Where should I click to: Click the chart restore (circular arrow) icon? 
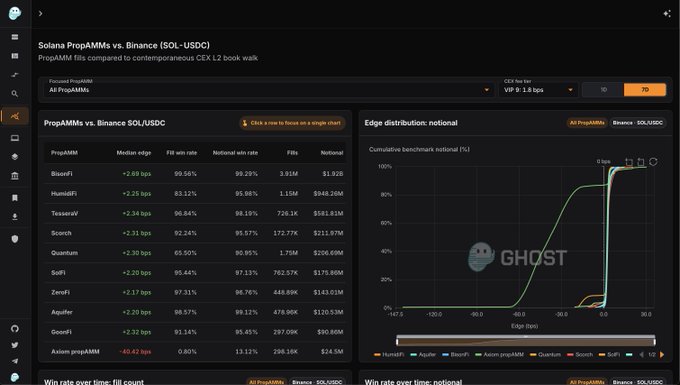[653, 162]
